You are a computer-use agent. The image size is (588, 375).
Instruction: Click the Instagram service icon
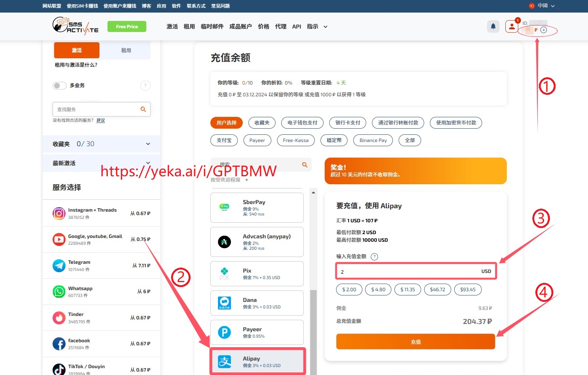[59, 213]
